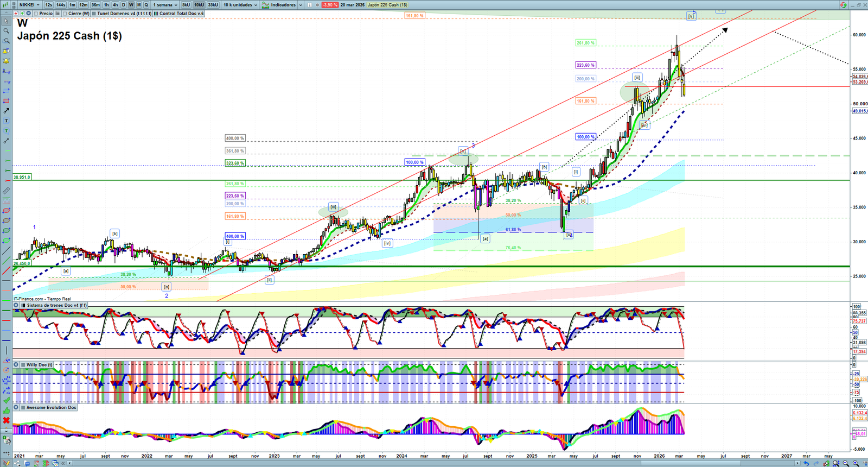Switch to the 56m timeframe
The width and height of the screenshot is (868, 467).
[95, 5]
